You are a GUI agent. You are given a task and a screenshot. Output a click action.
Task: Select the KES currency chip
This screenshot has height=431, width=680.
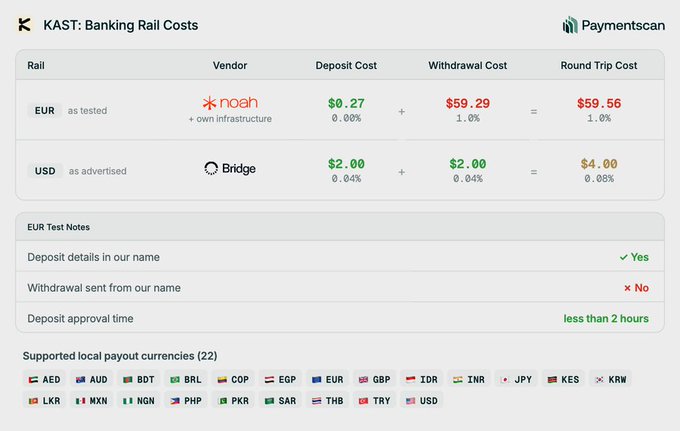563,379
